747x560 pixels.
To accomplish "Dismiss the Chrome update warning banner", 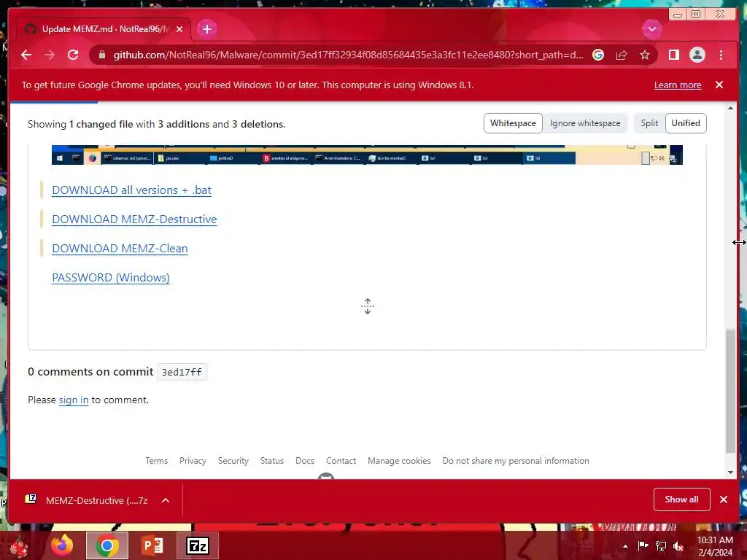I will click(719, 85).
